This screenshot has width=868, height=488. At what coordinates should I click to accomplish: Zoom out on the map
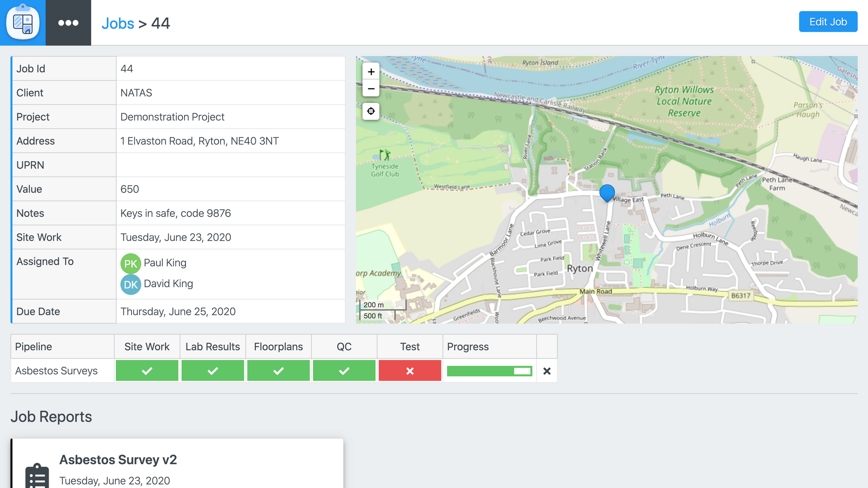(x=371, y=89)
